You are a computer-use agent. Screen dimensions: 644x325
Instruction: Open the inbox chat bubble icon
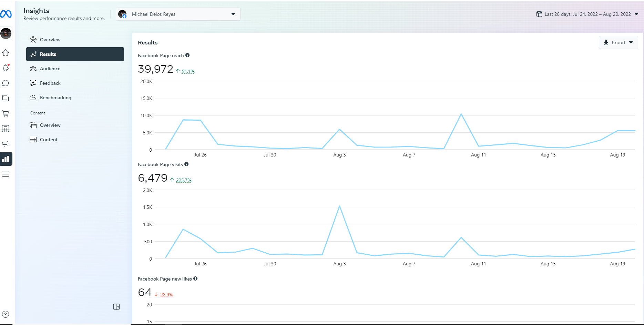6,83
